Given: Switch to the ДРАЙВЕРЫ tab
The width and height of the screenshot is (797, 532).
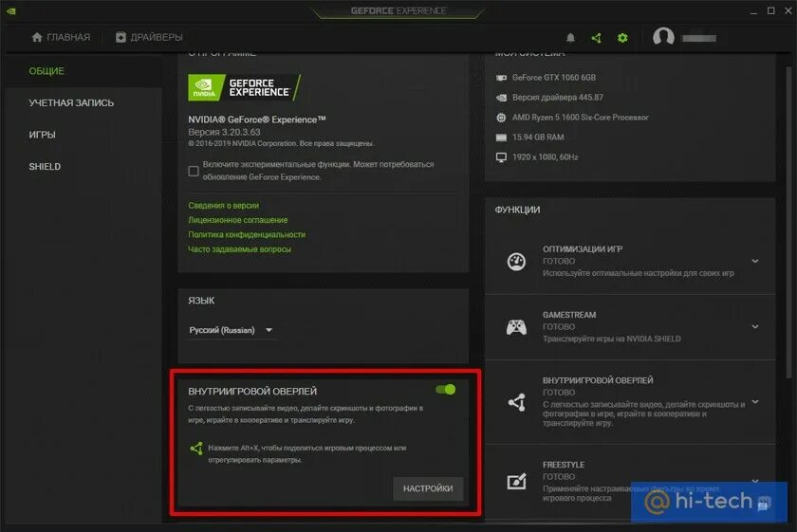Looking at the screenshot, I should coord(149,37).
